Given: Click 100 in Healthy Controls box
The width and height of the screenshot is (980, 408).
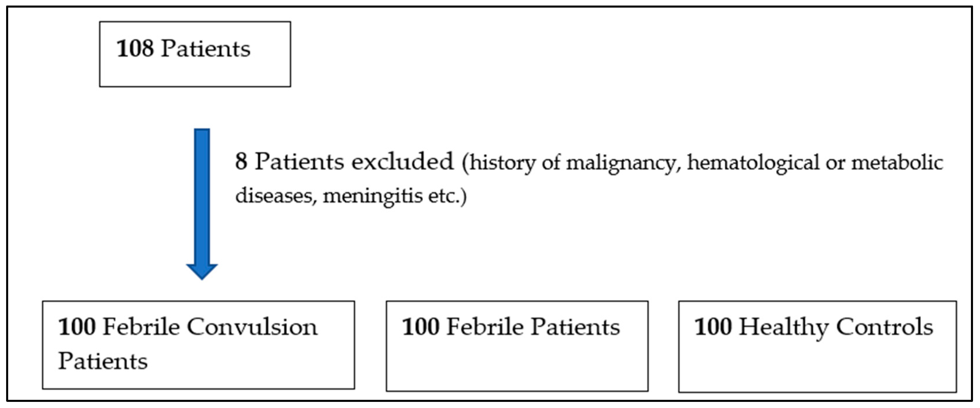Looking at the screenshot, I should click(x=713, y=327).
